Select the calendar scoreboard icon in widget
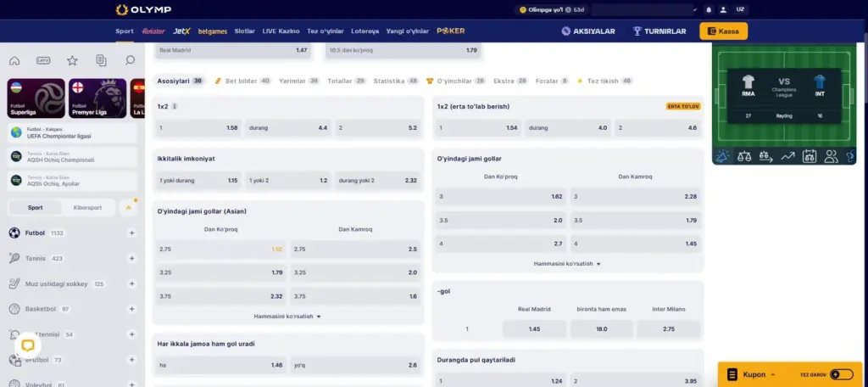 click(810, 156)
